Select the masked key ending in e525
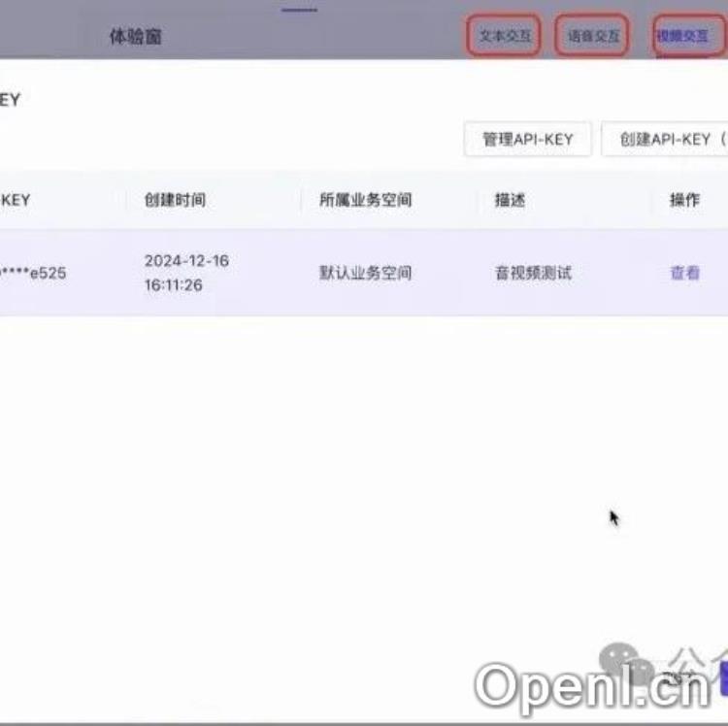 click(32, 273)
